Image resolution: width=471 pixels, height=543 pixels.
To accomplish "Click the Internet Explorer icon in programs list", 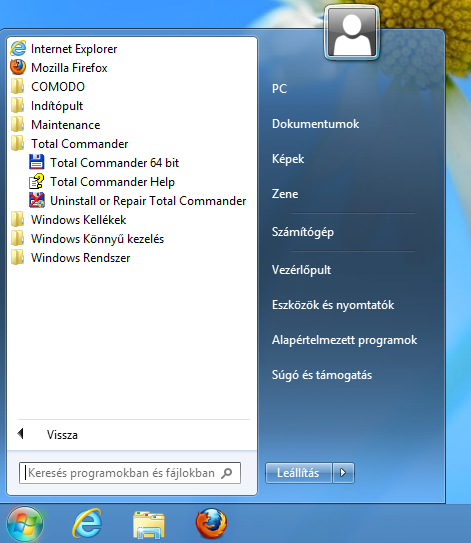I will tap(18, 48).
